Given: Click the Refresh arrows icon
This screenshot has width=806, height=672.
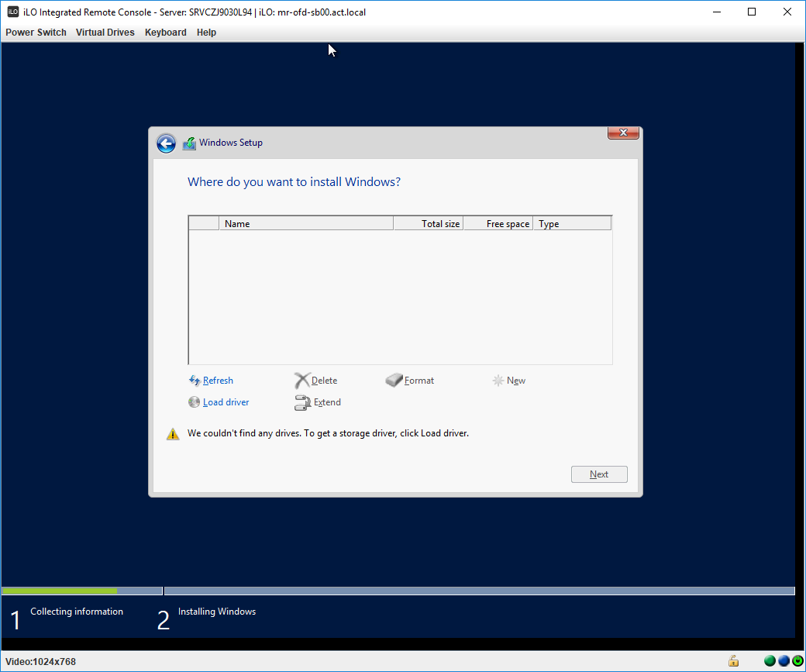Looking at the screenshot, I should coord(195,381).
